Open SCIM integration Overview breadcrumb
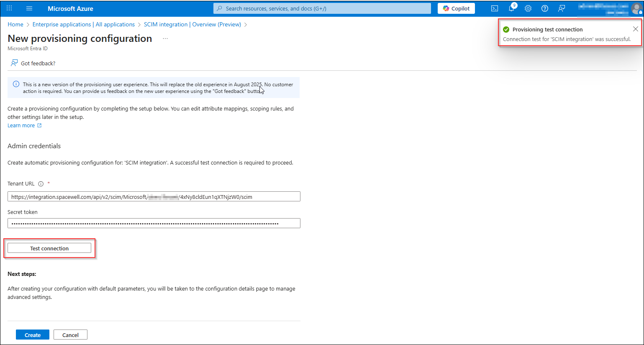 [192, 24]
